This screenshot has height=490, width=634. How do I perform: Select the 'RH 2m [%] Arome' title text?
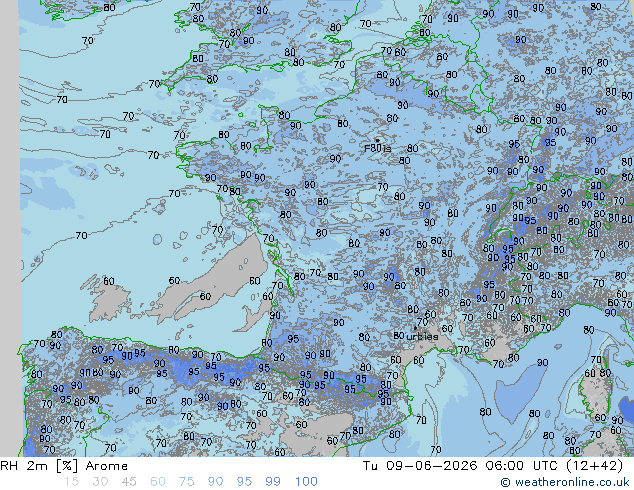tap(64, 466)
